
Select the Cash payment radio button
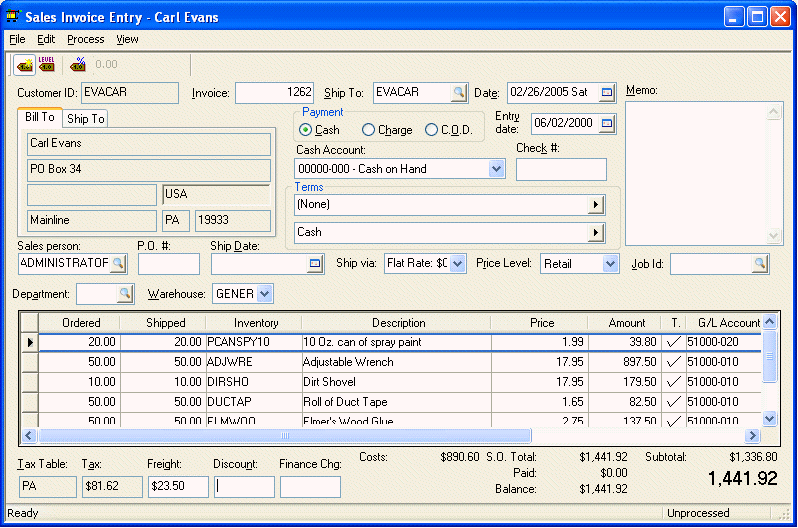[305, 130]
